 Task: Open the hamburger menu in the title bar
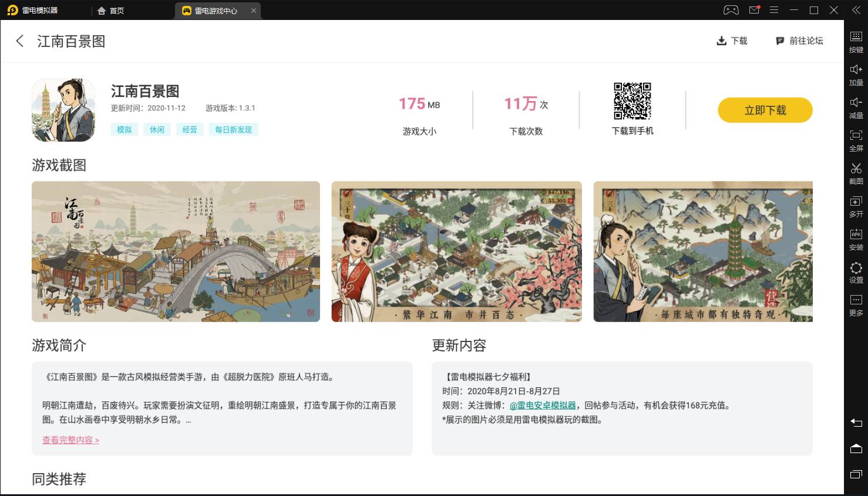click(774, 10)
